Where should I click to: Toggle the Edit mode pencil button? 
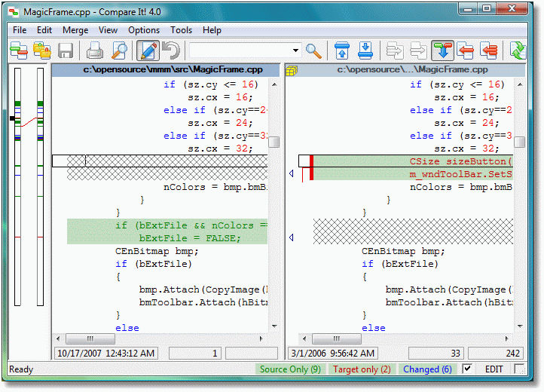point(148,51)
